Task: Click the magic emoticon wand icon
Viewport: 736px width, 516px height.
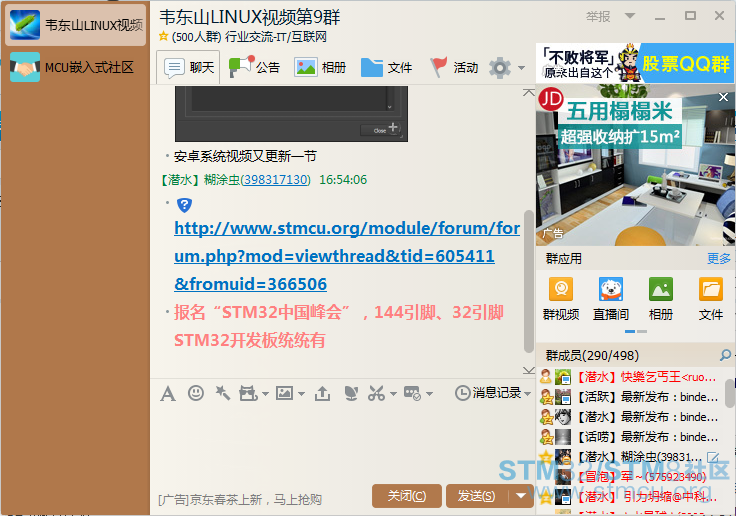Action: coord(222,393)
